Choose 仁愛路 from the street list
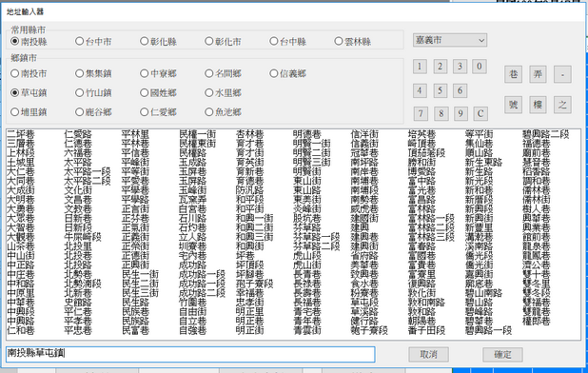The height and width of the screenshot is (373, 588). pos(78,134)
